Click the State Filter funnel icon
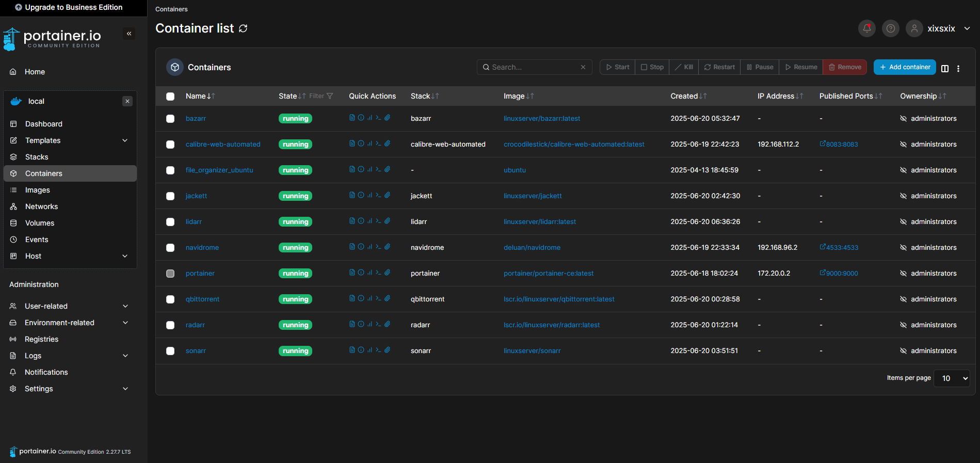Image resolution: width=980 pixels, height=463 pixels. coord(330,96)
